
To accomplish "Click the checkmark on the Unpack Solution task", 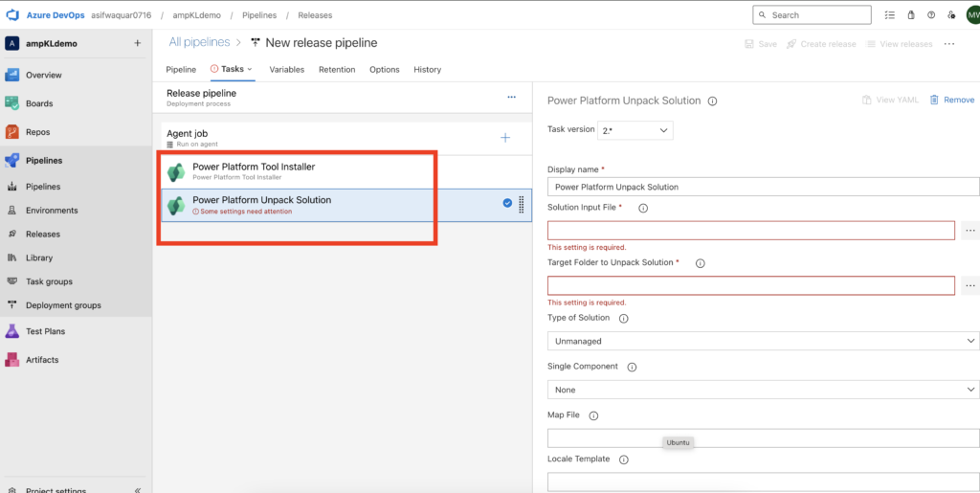I will 507,203.
